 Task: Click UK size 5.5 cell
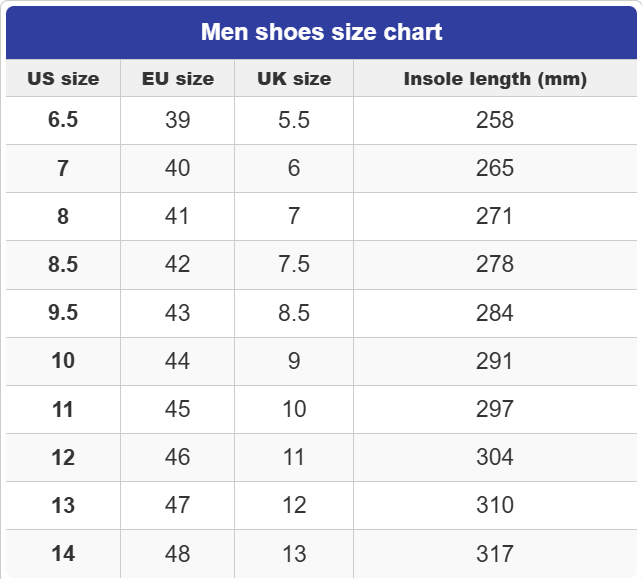click(294, 120)
